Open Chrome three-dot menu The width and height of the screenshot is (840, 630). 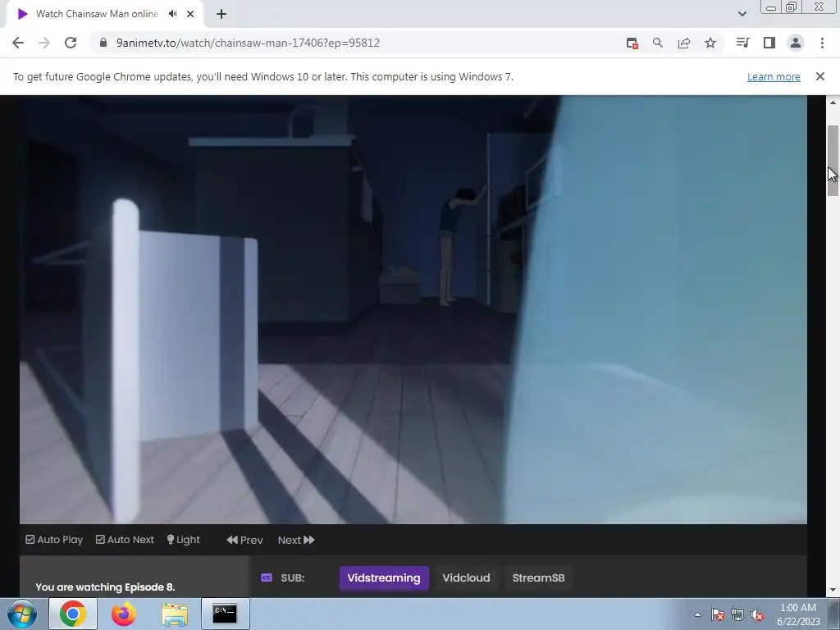click(822, 43)
